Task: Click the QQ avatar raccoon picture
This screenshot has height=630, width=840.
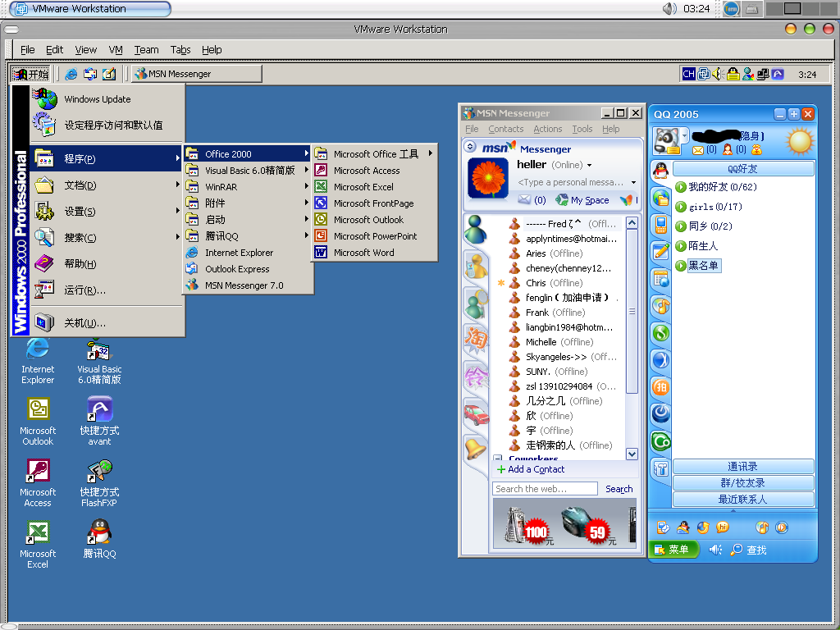Action: coord(666,141)
